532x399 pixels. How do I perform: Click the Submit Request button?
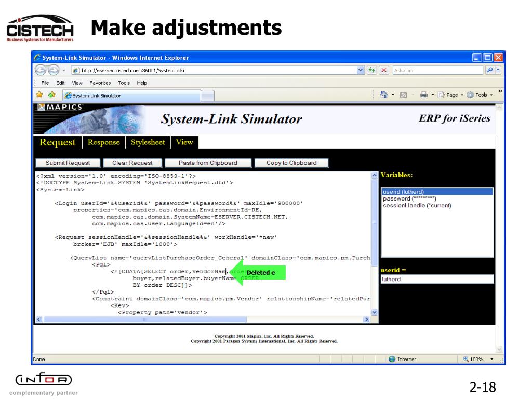pos(68,163)
